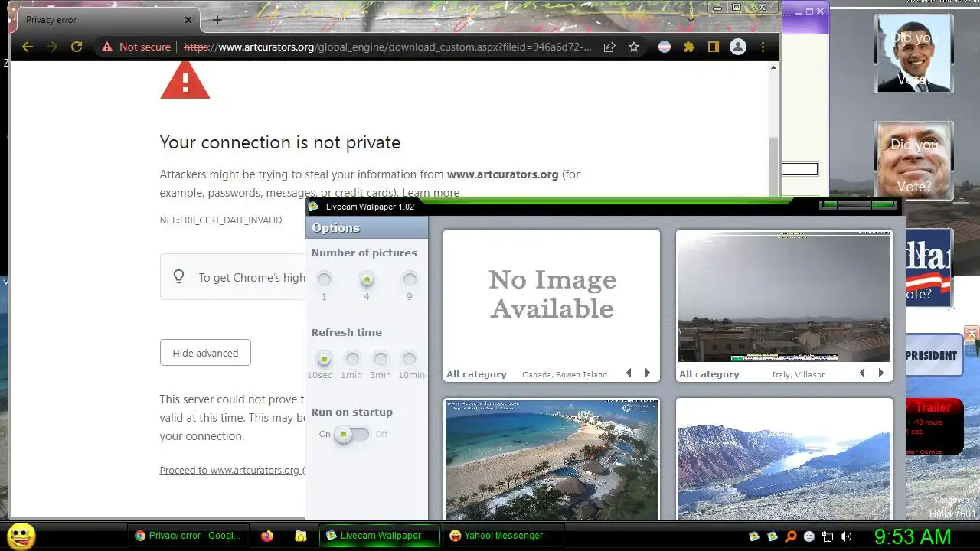Set refresh time to 1min

pos(352,358)
